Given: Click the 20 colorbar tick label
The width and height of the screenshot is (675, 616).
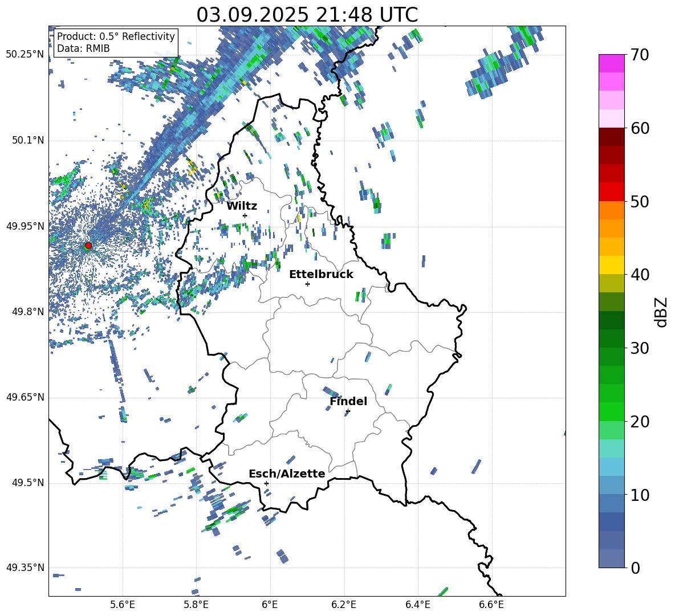Looking at the screenshot, I should pyautogui.click(x=640, y=422).
